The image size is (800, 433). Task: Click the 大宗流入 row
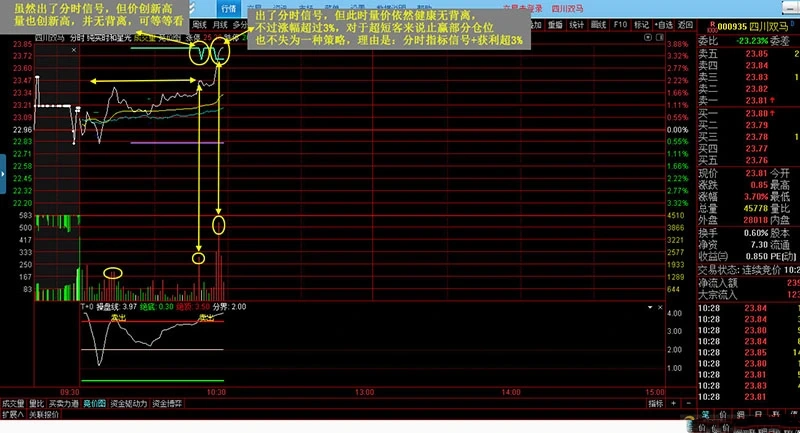click(x=748, y=294)
